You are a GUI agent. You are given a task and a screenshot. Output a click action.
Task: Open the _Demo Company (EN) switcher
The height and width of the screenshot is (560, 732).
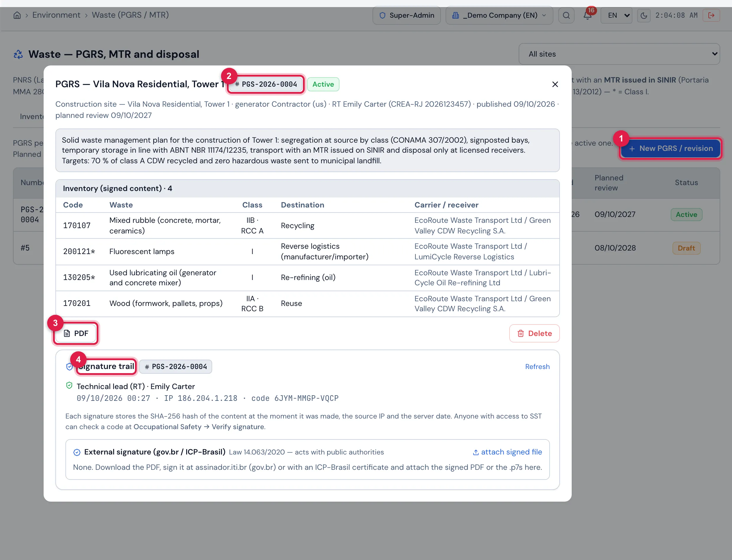point(499,15)
